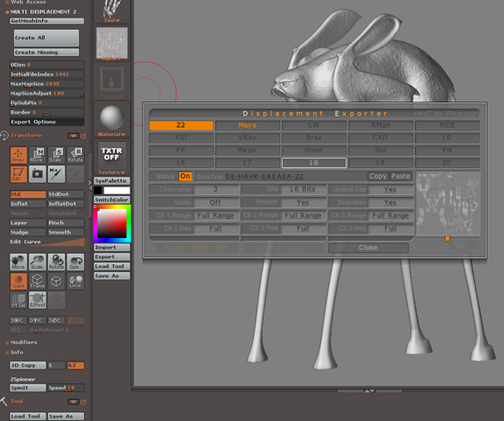This screenshot has height=421, width=504.
Task: Pick a color in the color picker square
Action: (112, 224)
